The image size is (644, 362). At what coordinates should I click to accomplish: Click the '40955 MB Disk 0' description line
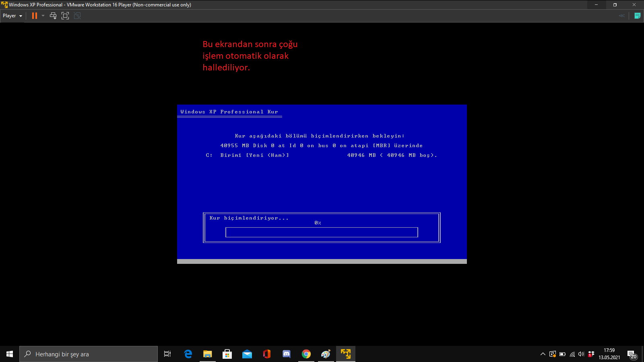click(322, 146)
